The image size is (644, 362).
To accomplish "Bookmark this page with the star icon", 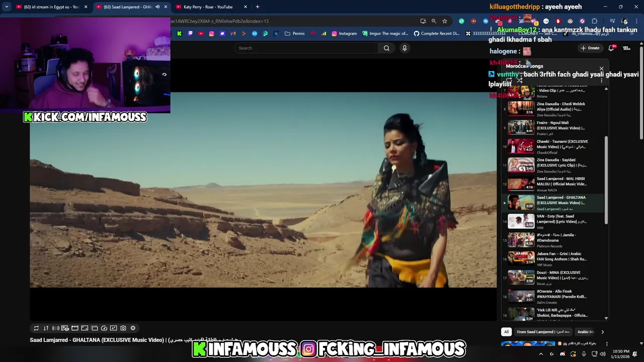I will tap(445, 21).
